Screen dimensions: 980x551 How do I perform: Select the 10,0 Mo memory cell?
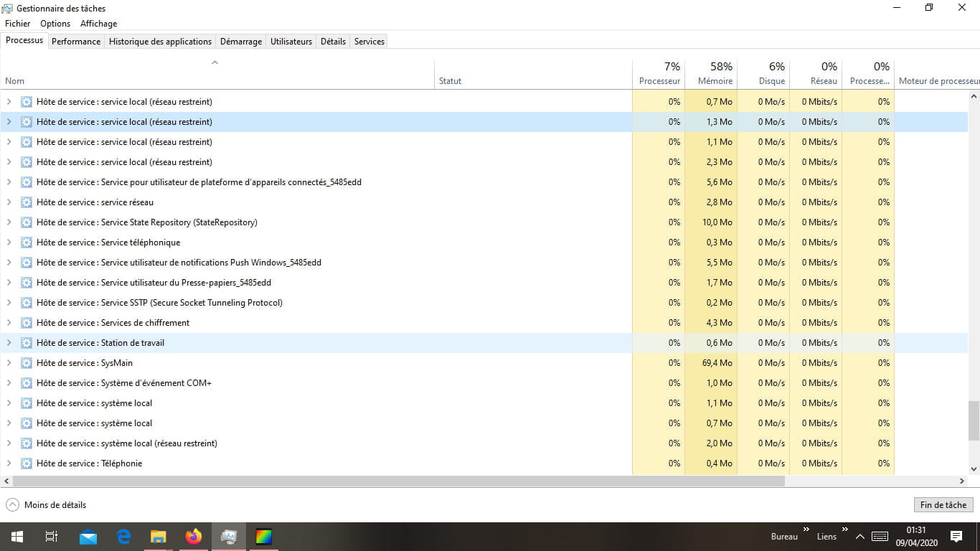[x=711, y=222]
